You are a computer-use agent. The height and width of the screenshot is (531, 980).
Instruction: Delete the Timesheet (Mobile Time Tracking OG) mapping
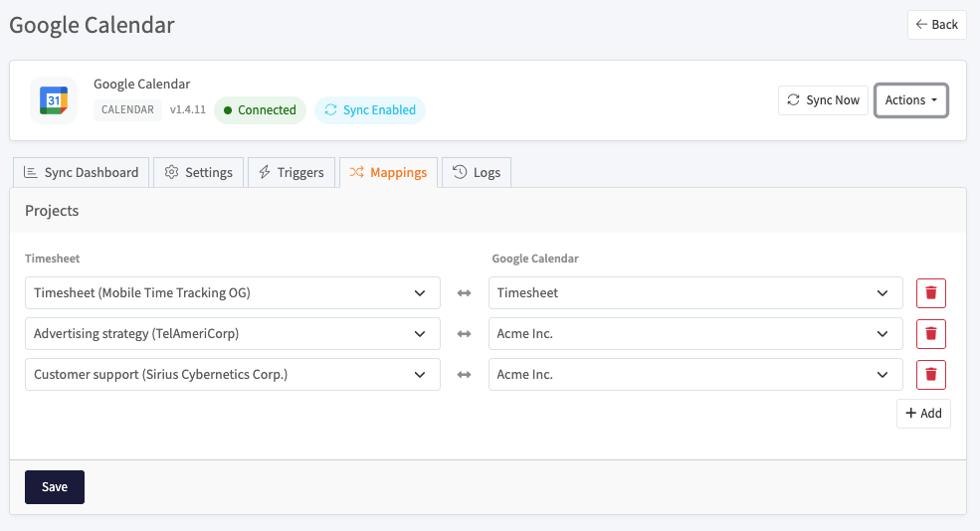pyautogui.click(x=930, y=293)
